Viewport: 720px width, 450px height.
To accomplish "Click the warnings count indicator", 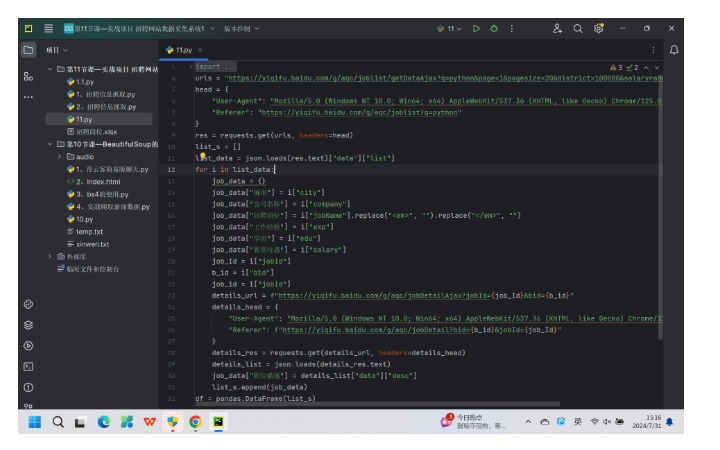I will 616,68.
